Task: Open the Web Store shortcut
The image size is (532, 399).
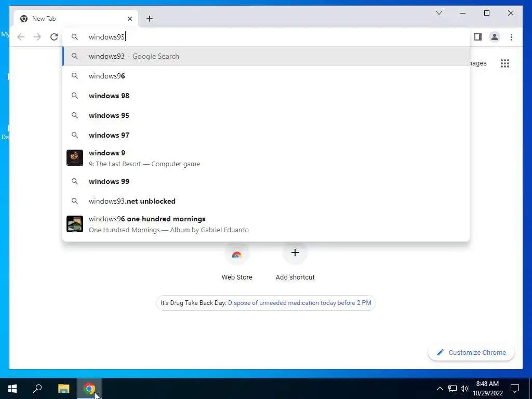Action: (x=237, y=261)
